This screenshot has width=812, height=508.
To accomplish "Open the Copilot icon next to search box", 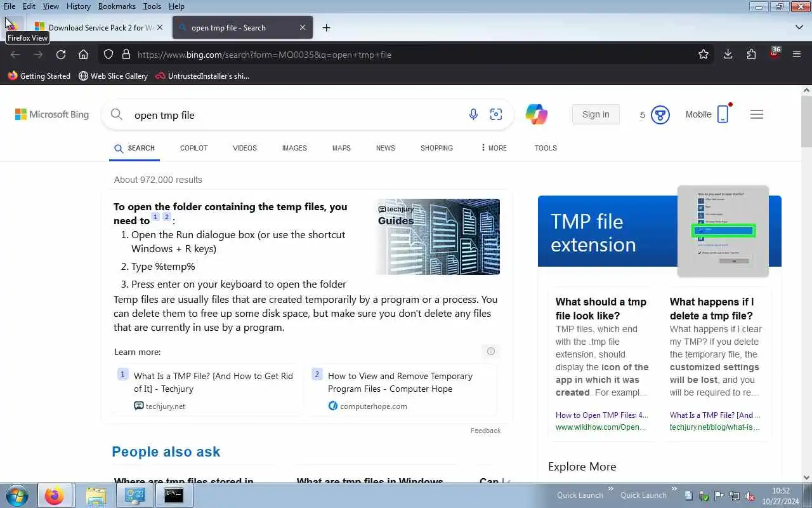I will (537, 114).
